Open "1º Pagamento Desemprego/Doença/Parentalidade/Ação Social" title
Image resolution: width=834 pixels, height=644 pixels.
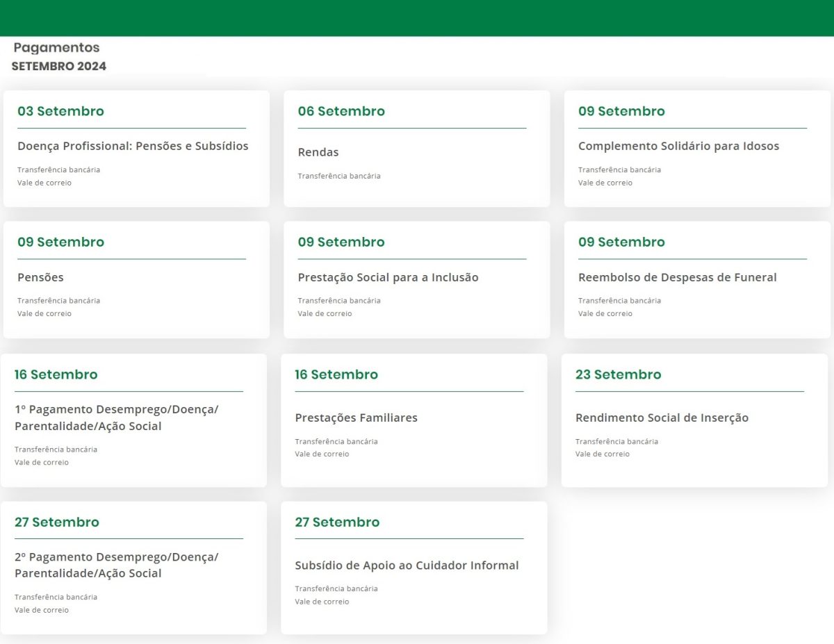[116, 418]
